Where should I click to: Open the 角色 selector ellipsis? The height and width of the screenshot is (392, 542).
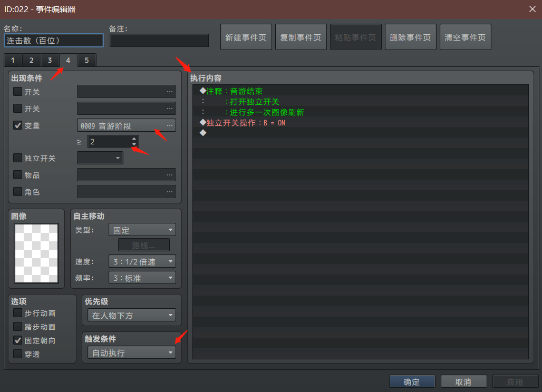coord(169,192)
